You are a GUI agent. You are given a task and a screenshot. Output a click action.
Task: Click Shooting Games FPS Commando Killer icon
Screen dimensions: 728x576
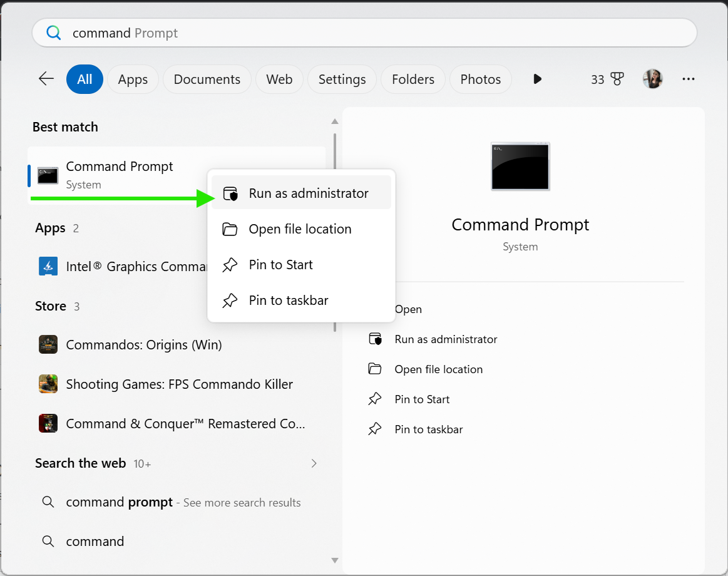48,384
